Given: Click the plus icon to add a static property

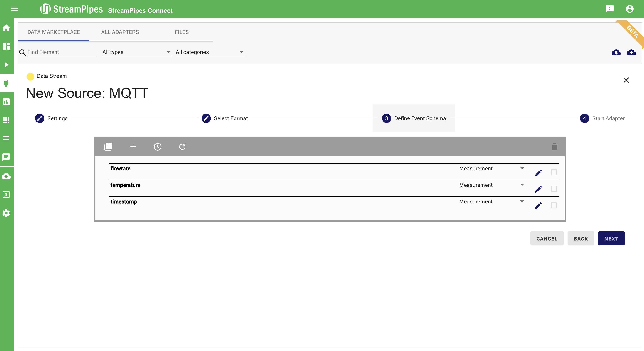Looking at the screenshot, I should coord(133,146).
